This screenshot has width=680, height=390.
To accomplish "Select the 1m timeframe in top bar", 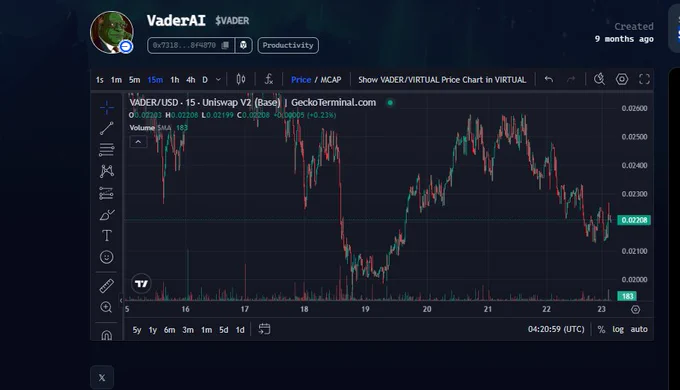I will point(116,80).
